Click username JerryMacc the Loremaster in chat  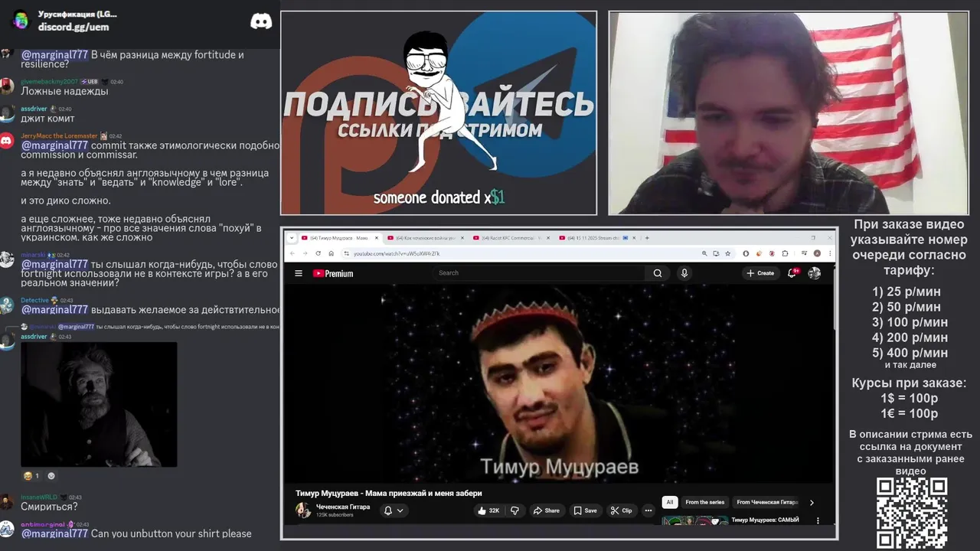pos(59,136)
